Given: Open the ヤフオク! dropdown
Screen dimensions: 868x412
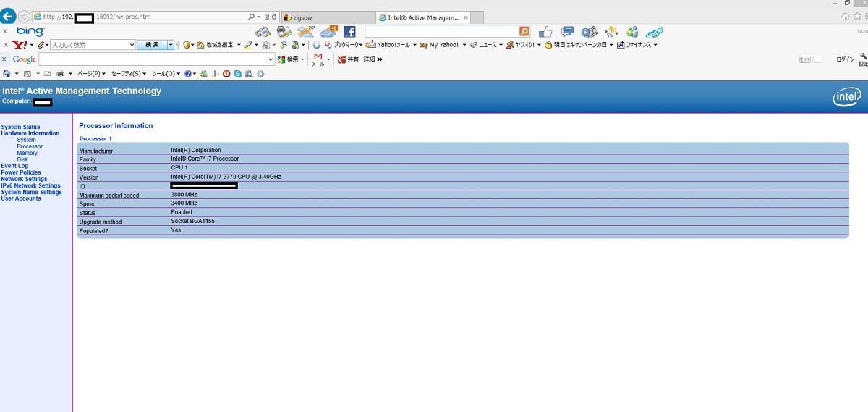Looking at the screenshot, I should click(x=540, y=45).
